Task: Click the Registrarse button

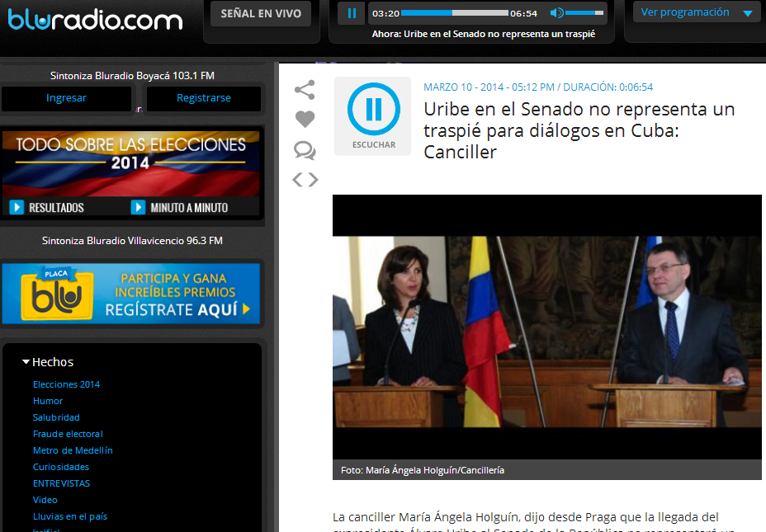Action: 204,98
